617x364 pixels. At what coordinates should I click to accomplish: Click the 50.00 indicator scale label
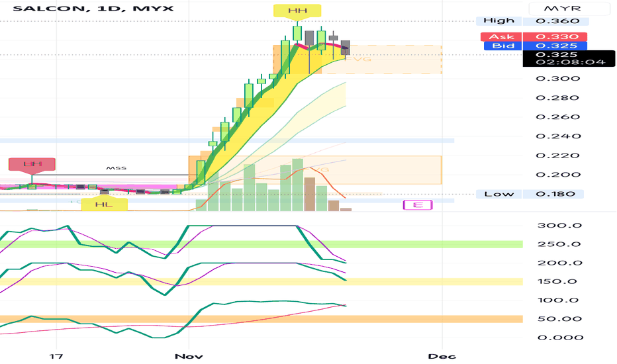(559, 319)
